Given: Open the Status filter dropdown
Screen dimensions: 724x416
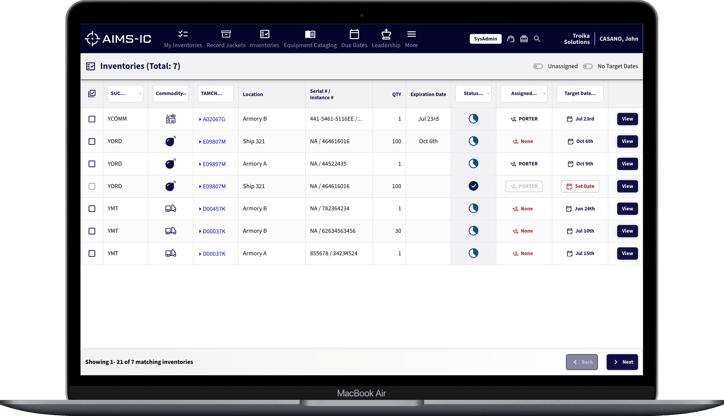Looking at the screenshot, I should coord(473,93).
